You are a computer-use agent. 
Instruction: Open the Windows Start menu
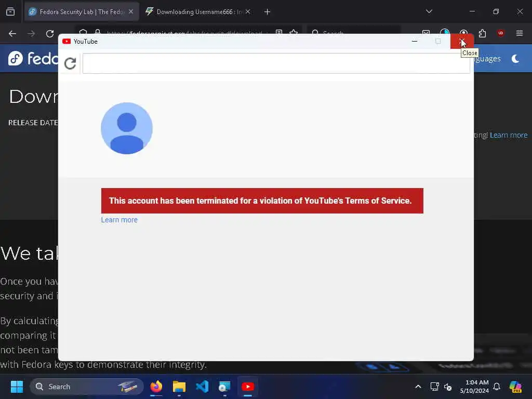pyautogui.click(x=17, y=387)
